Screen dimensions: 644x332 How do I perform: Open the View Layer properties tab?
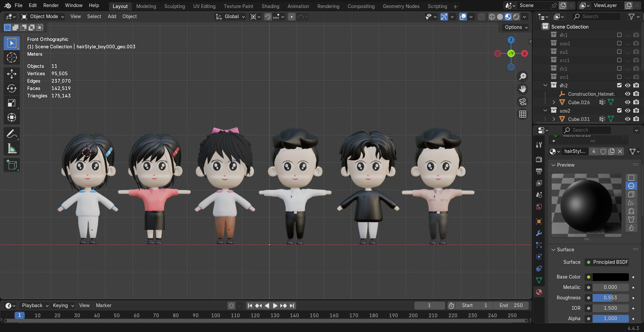click(539, 183)
